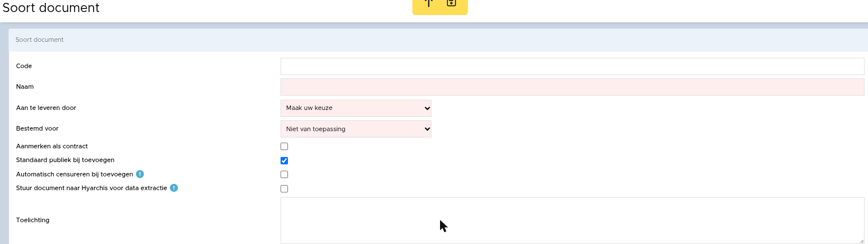Click the Soort document panel header
Image resolution: width=868 pixels, height=244 pixels.
coord(438,40)
